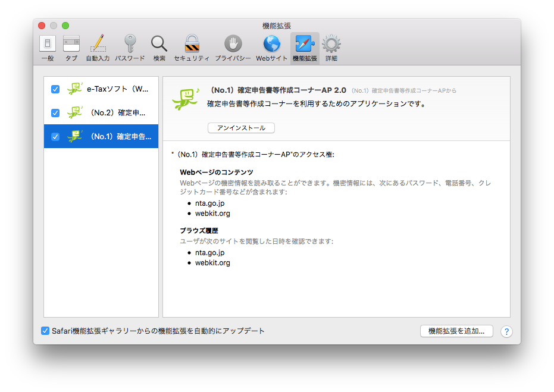Open the 自動入力 (AutoFill) pane
Viewport: 554px width, 392px height.
click(98, 48)
